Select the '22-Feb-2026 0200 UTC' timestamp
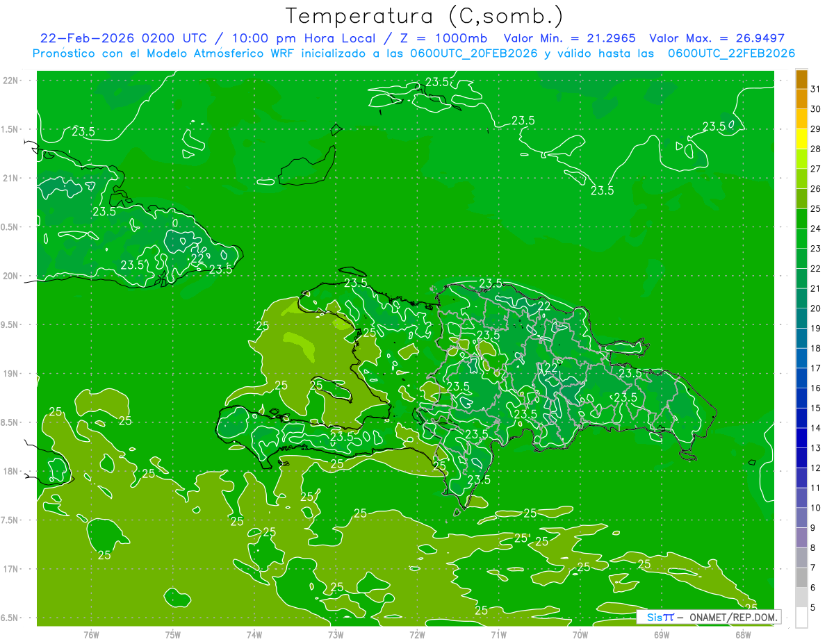Image resolution: width=834 pixels, height=644 pixels. 123,38
